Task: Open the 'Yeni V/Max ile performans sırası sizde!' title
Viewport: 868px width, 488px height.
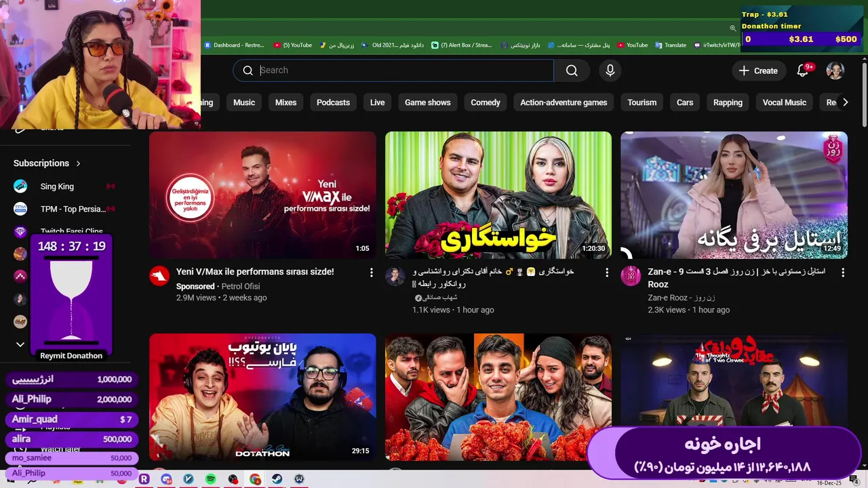Action: click(x=255, y=272)
